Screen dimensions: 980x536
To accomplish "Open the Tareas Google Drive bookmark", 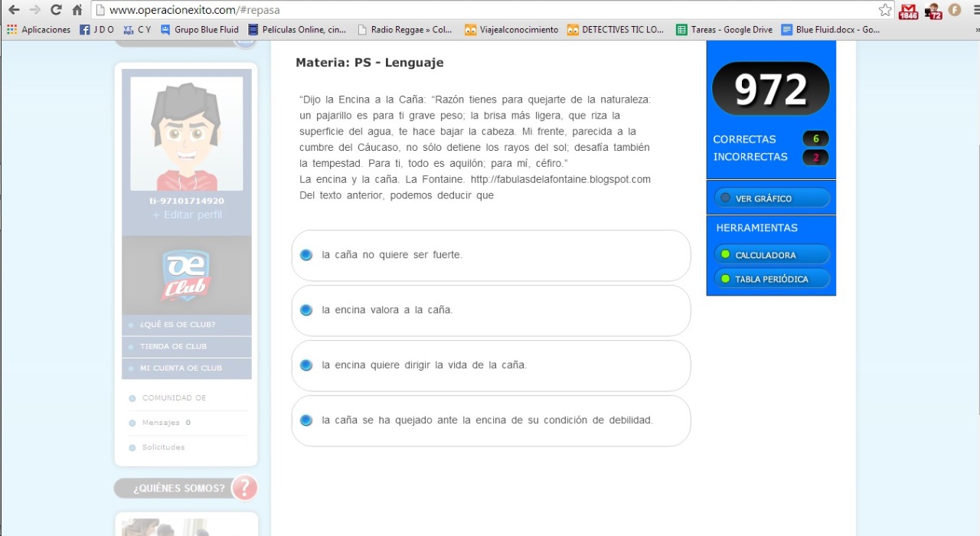I will (x=724, y=30).
